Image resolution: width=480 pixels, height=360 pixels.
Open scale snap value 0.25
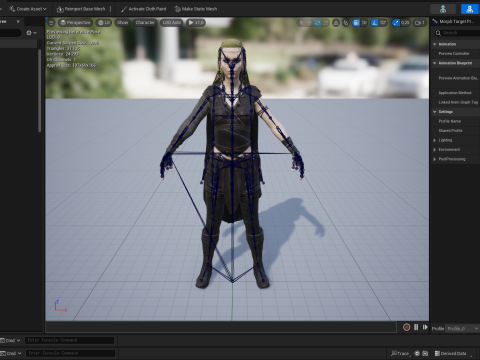(405, 23)
